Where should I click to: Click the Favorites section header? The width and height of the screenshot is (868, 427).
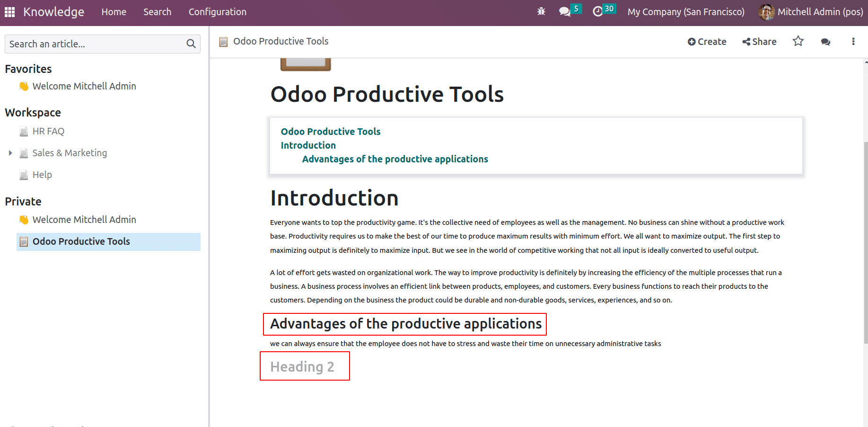coord(28,69)
